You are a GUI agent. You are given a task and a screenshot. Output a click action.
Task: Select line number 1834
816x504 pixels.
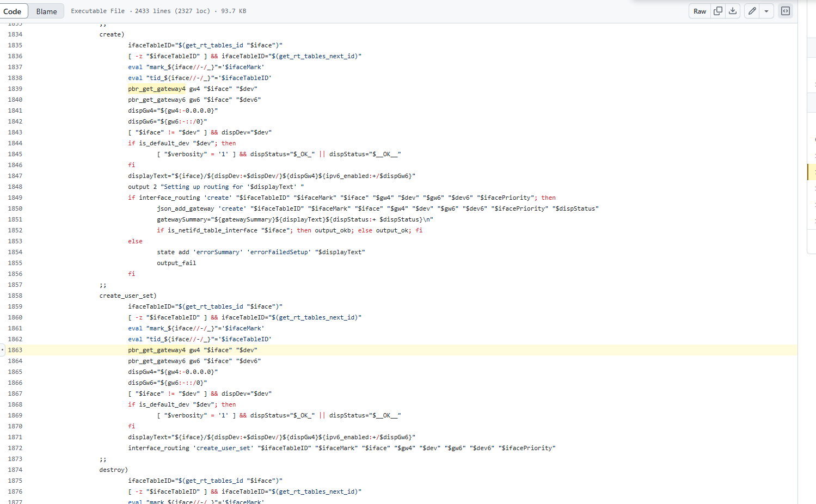tap(15, 34)
